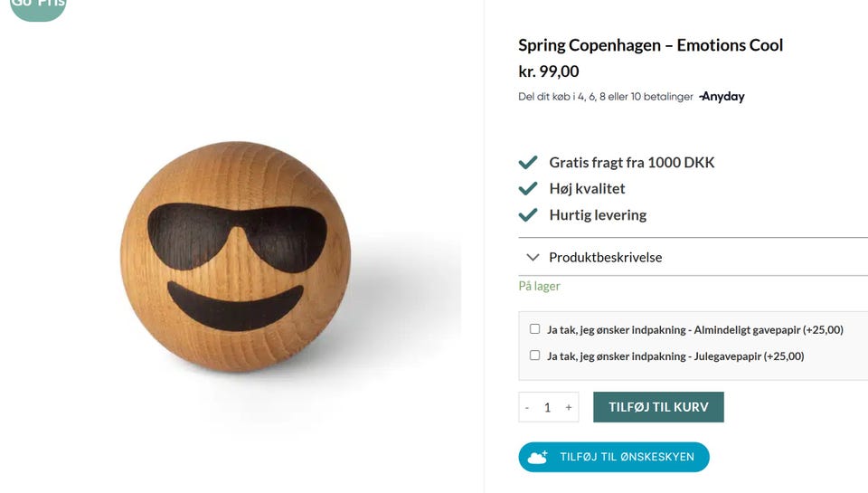Select the Tilføj til ønskeskyen text label

pos(627,458)
